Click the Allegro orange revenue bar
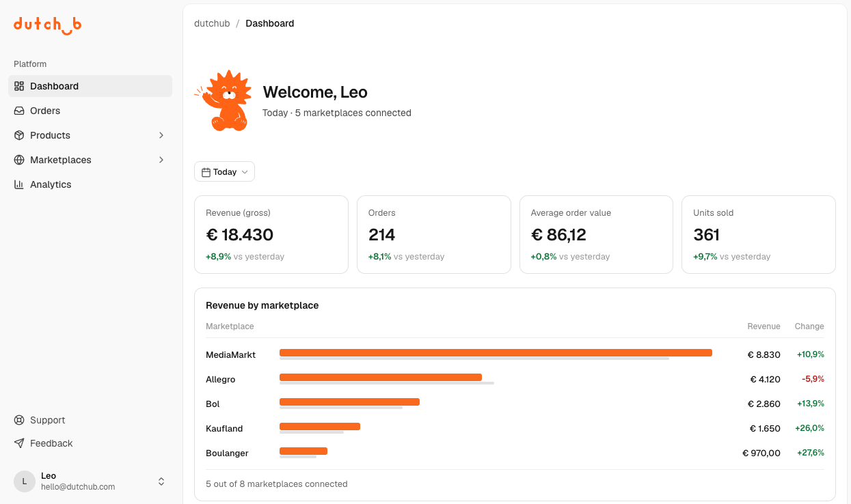 (x=381, y=377)
